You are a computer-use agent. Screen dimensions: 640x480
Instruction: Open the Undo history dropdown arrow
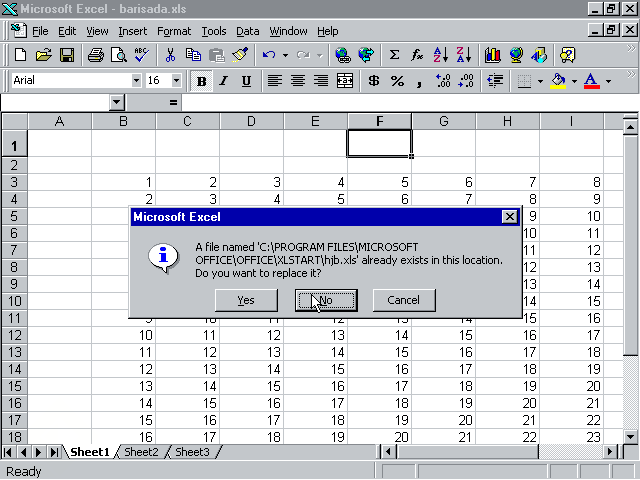point(285,55)
